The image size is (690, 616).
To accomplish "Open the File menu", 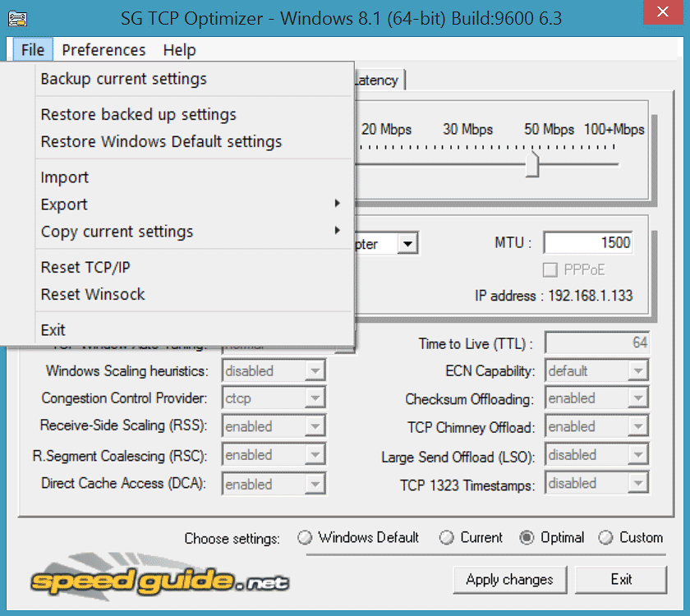I will click(33, 50).
